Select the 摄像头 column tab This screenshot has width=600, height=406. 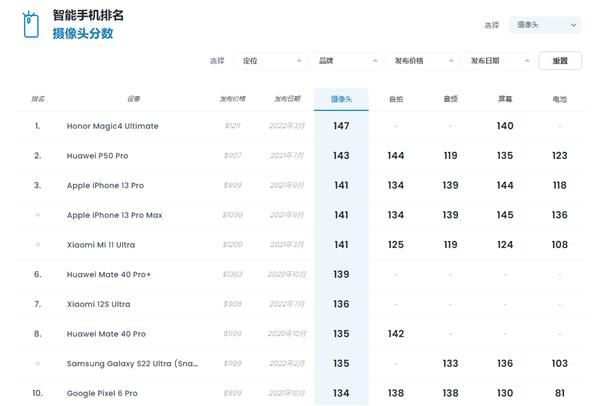[x=341, y=99]
